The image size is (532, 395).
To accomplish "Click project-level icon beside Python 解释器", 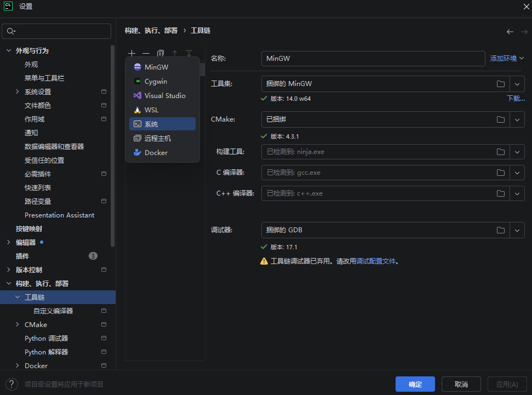I will (x=104, y=352).
